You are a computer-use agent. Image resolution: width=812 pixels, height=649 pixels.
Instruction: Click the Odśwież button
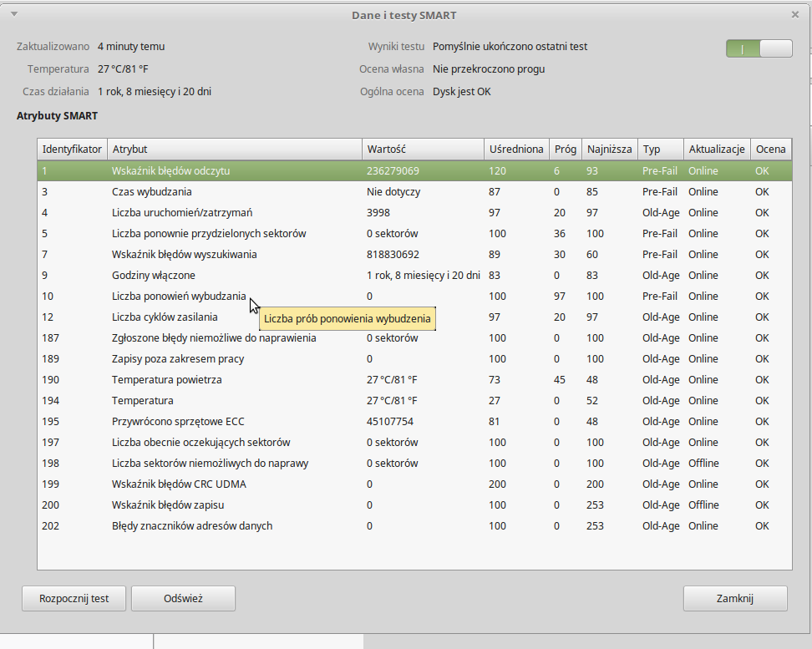(183, 598)
